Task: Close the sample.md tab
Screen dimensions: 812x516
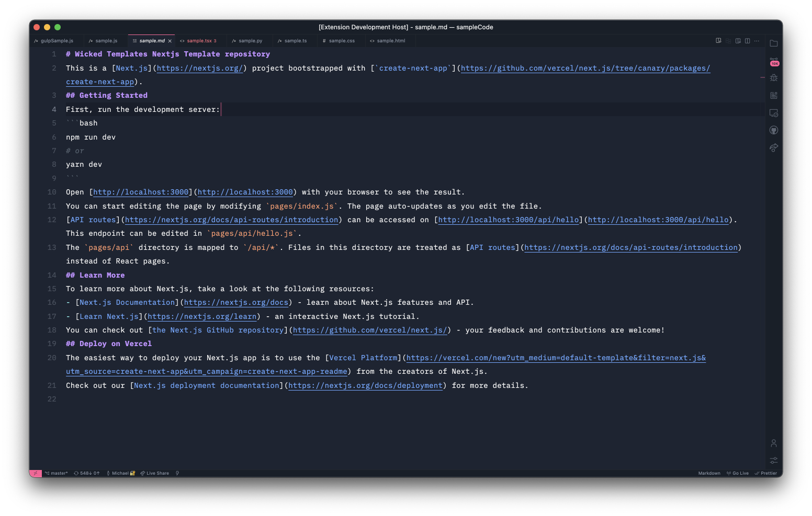Action: coord(170,41)
